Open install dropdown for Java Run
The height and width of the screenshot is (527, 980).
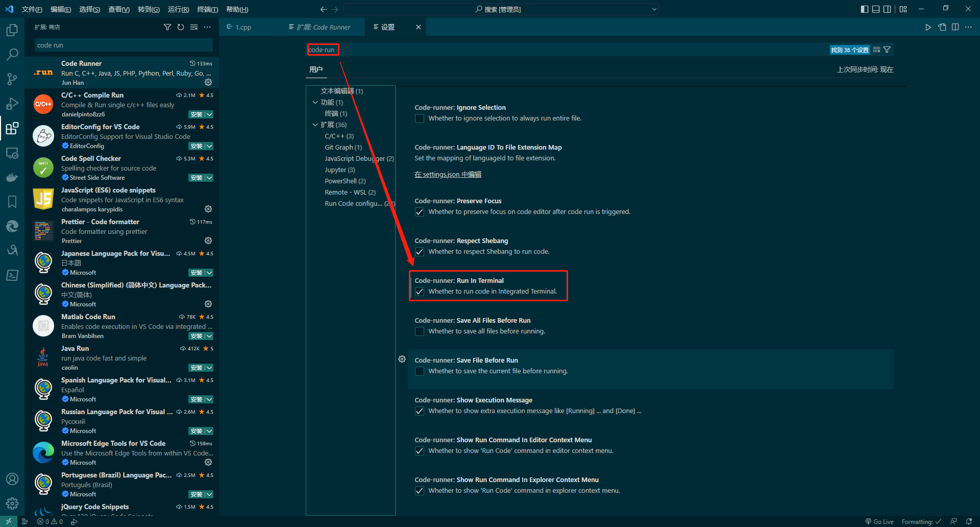click(209, 368)
